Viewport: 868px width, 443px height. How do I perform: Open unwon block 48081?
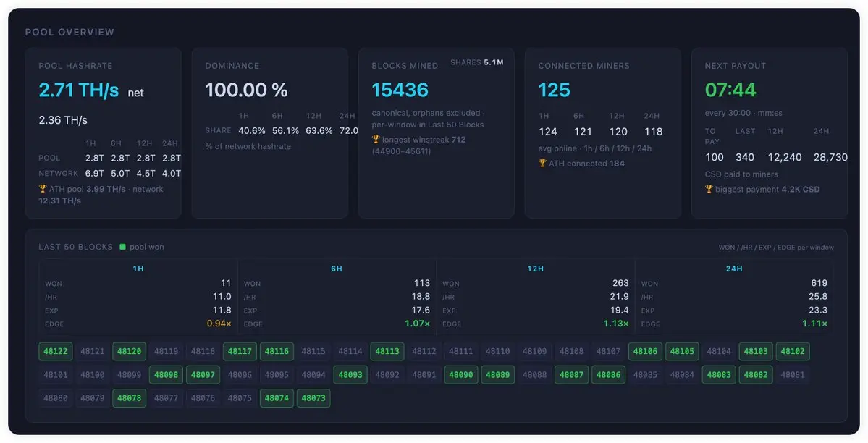[x=793, y=375]
